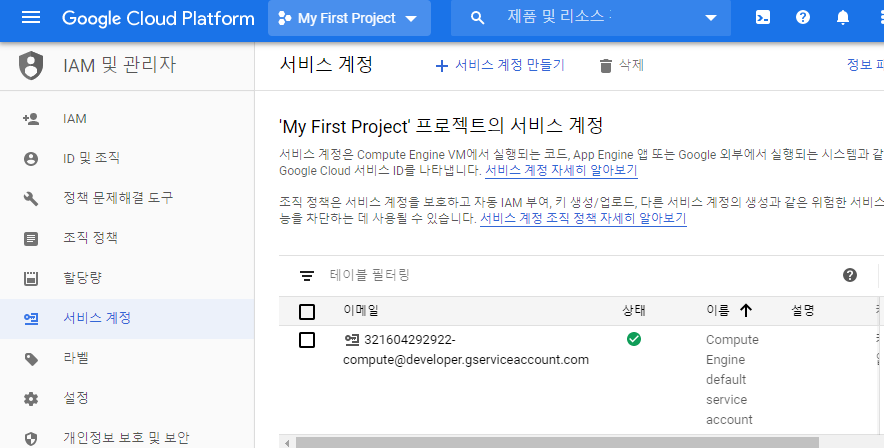Click the 삭제 trash button
884x448 pixels.
[621, 65]
